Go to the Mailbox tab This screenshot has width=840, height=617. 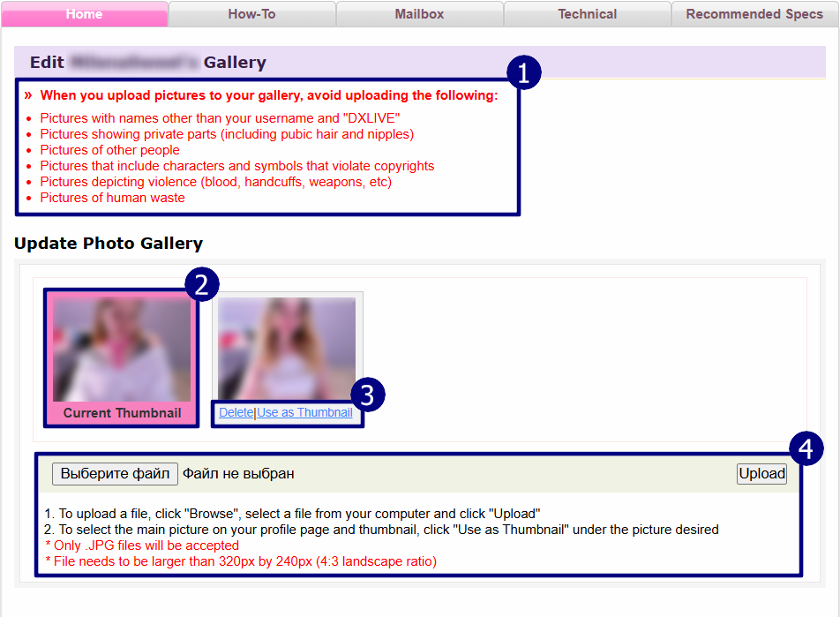point(419,14)
